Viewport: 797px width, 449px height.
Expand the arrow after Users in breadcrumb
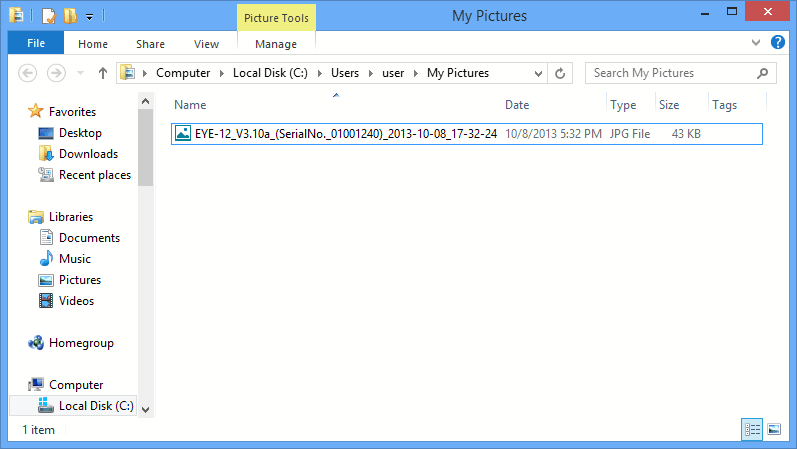[371, 73]
